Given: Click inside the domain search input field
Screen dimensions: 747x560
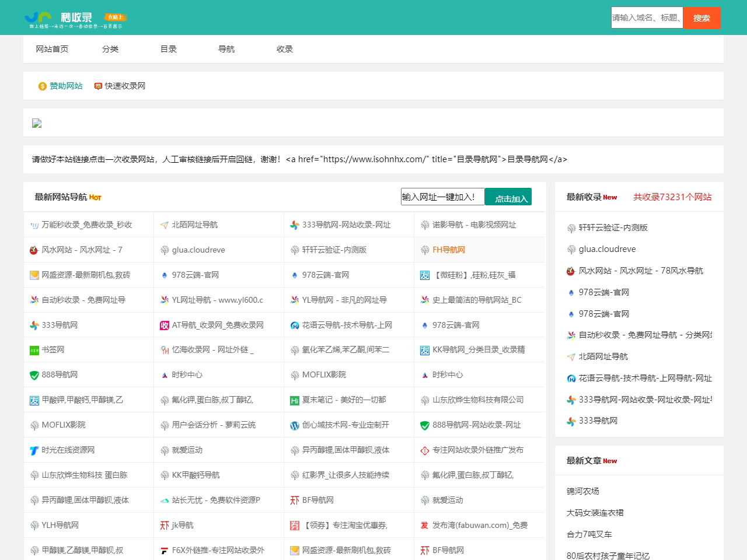Looking at the screenshot, I should pos(647,18).
